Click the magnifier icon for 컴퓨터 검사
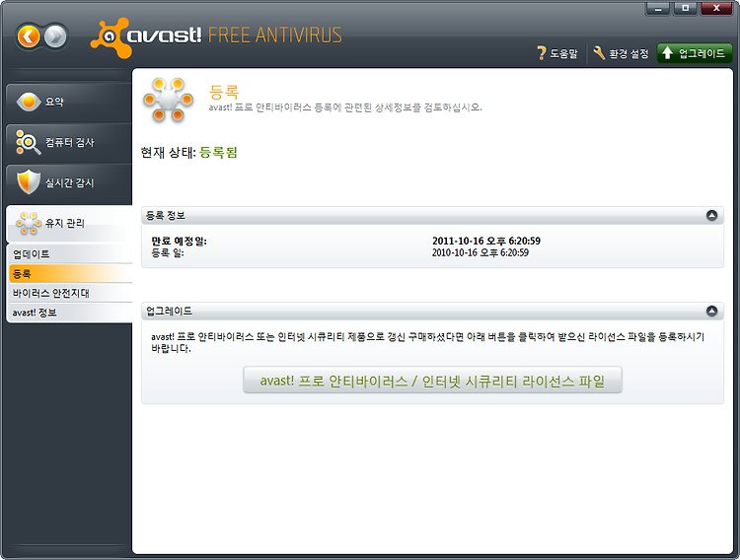 (28, 142)
